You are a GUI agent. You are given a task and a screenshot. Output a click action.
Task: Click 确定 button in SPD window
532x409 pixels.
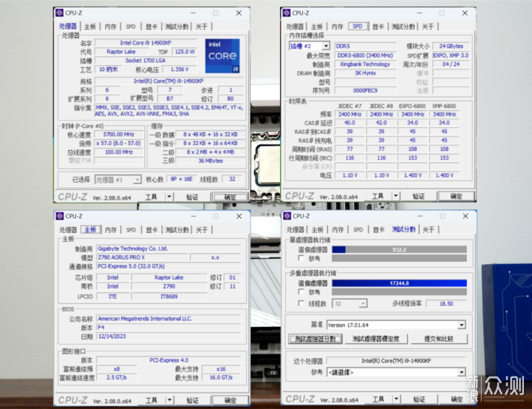pyautogui.click(x=456, y=196)
